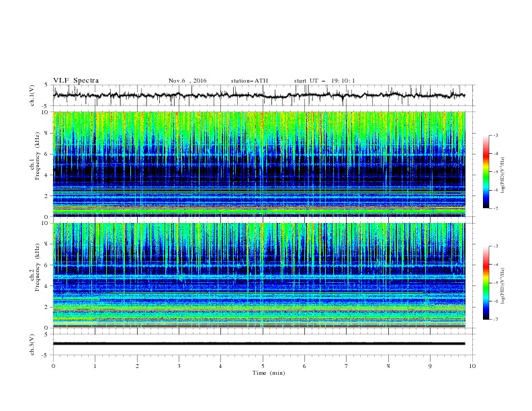Click the "4" kHz tick on ch.1 frequency axis
532x411 pixels.
click(48, 175)
